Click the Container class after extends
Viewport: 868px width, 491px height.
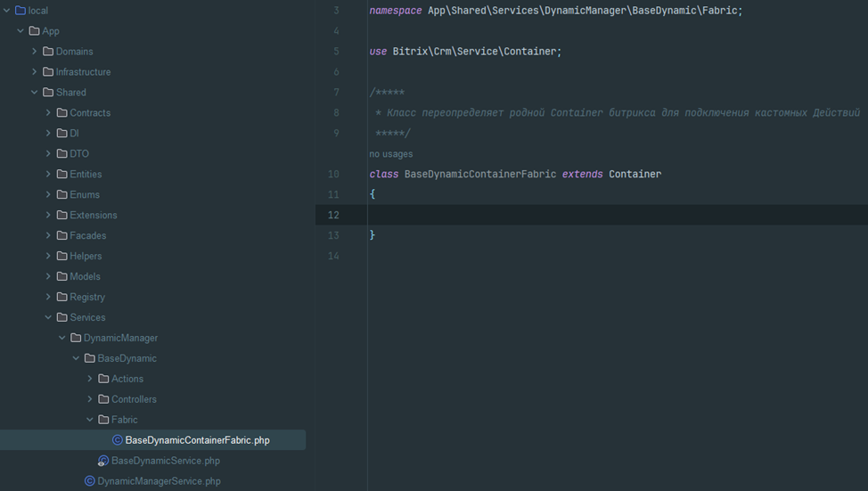coord(635,175)
